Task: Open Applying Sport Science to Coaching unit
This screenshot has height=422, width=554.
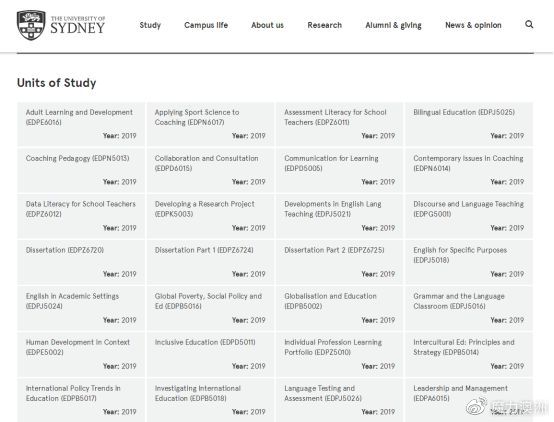Action: [x=210, y=124]
